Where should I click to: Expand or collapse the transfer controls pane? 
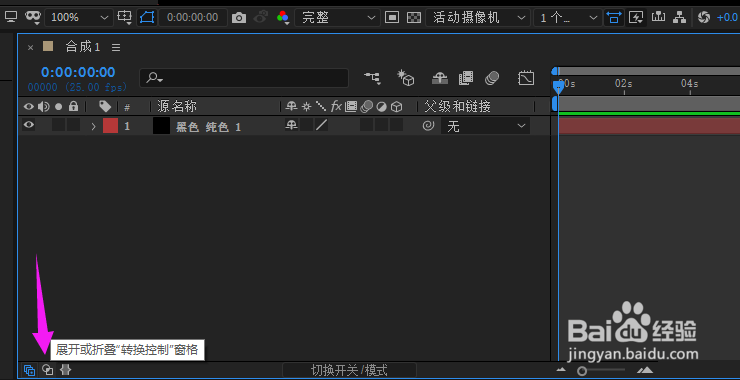tap(47, 370)
